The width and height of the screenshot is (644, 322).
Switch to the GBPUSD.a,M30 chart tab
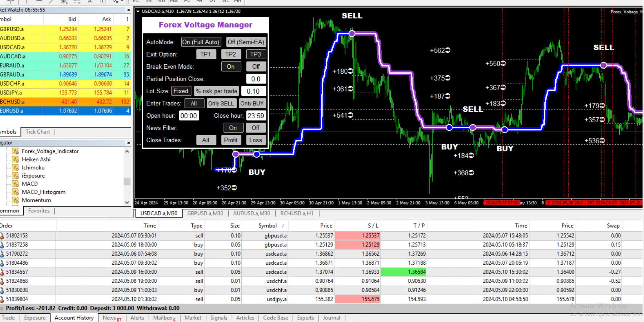(205, 213)
